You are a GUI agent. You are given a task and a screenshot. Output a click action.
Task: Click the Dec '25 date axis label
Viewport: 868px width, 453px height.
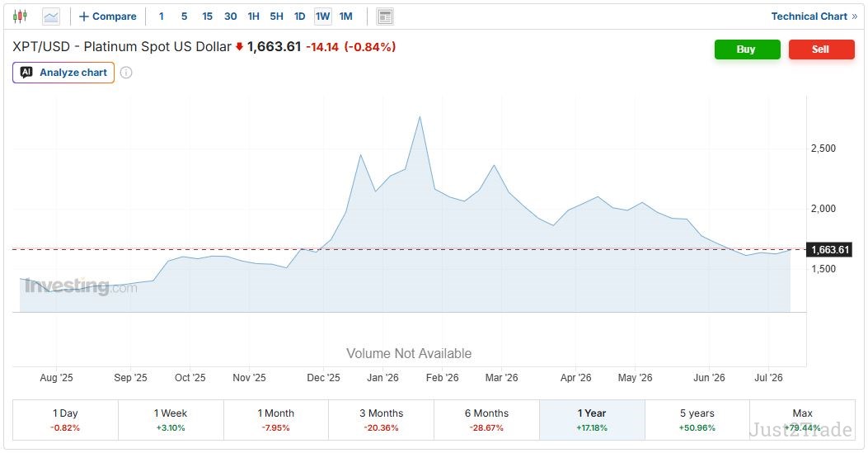(x=324, y=378)
